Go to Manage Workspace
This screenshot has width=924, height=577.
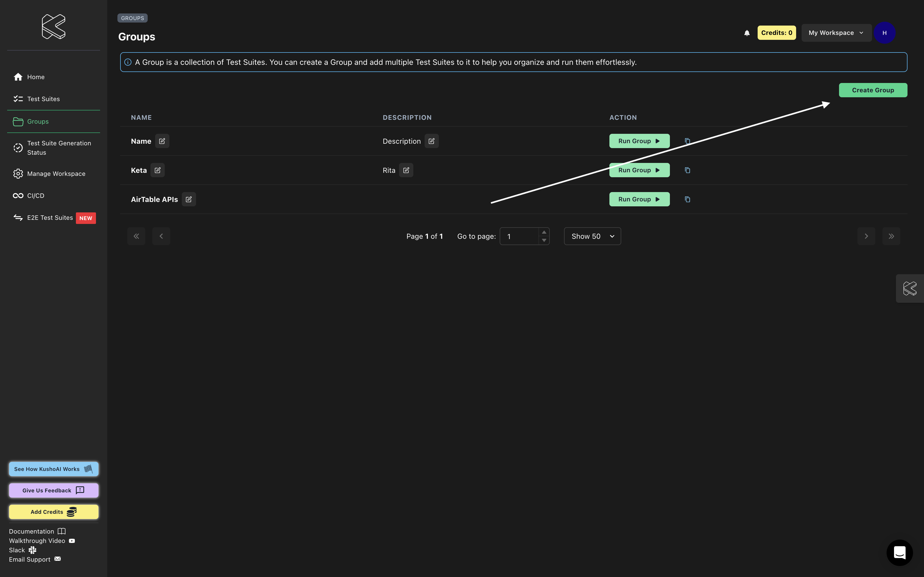[x=56, y=174]
